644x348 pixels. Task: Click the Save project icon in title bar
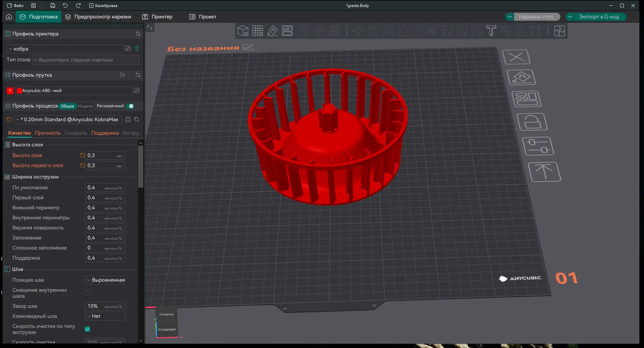click(x=53, y=6)
